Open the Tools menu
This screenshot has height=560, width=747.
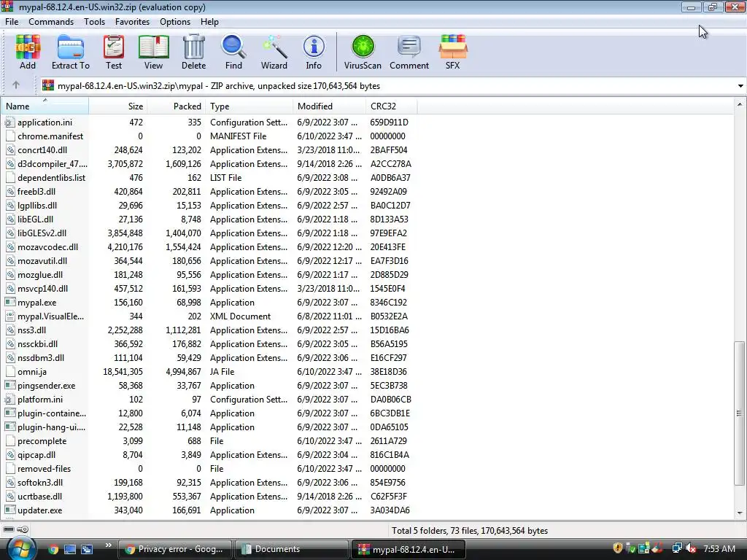(94, 22)
